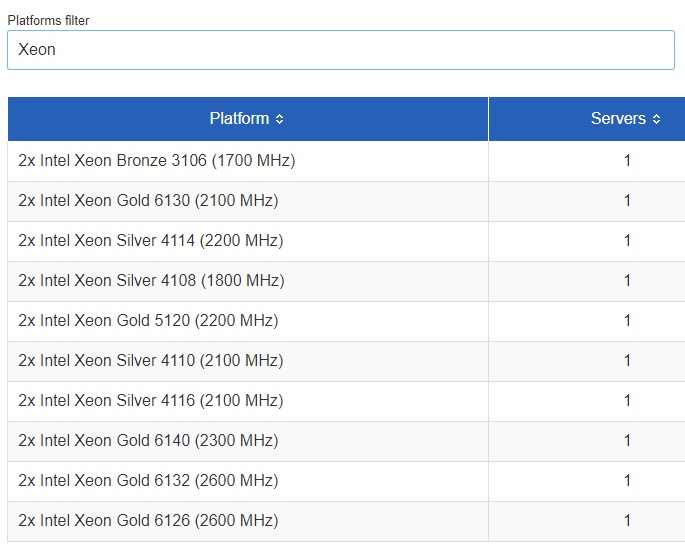This screenshot has height=544, width=685.
Task: Click server count for Xeon Silver 4114
Action: click(627, 240)
